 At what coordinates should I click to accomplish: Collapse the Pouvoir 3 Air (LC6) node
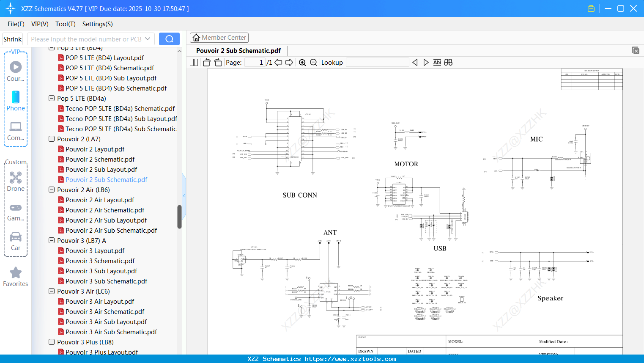click(51, 291)
